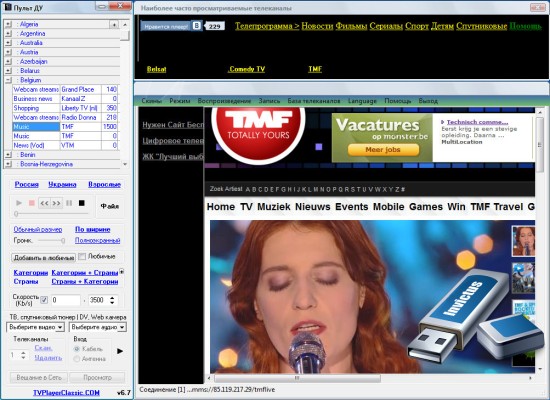Open the Режим menu
The width and height of the screenshot is (550, 400).
tap(180, 101)
